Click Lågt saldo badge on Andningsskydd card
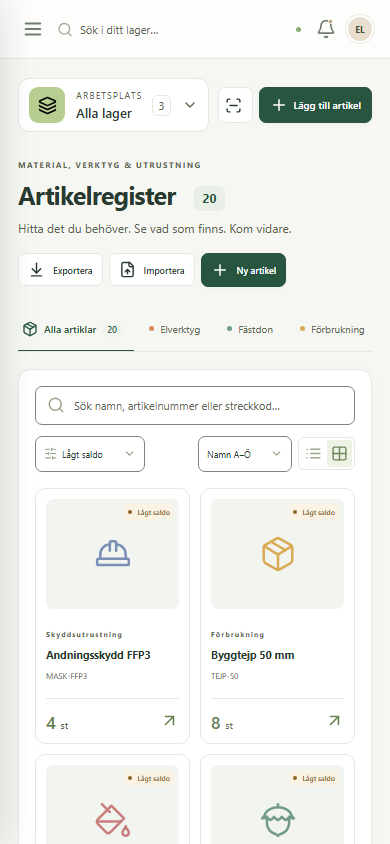390x844 pixels. coord(149,512)
